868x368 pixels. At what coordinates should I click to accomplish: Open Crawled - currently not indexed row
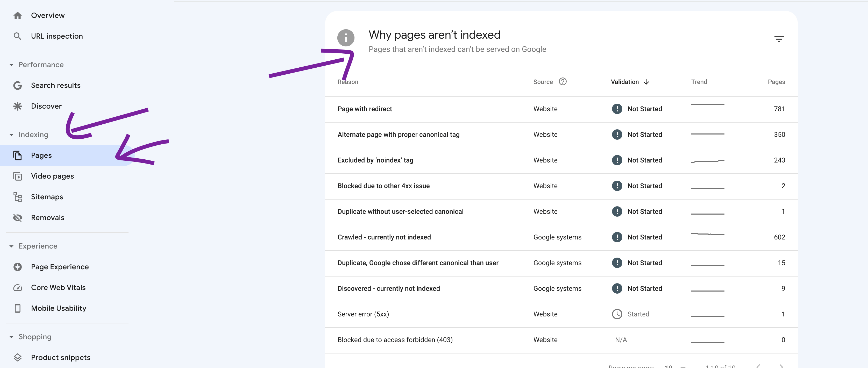[x=561, y=237]
